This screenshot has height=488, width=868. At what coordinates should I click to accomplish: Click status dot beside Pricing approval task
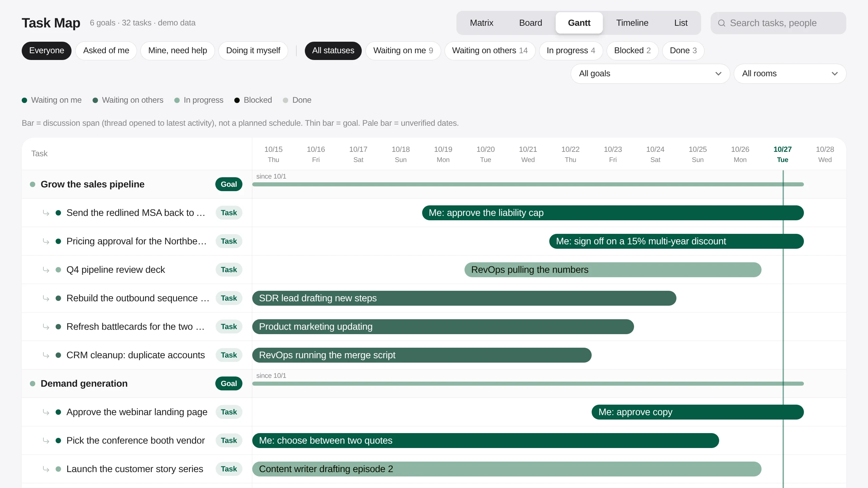[58, 241]
